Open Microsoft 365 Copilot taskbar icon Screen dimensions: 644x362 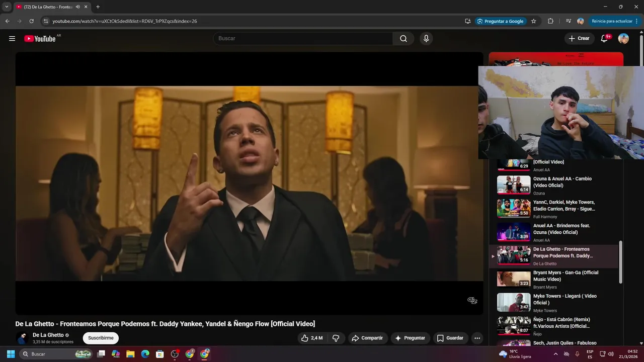point(116,354)
